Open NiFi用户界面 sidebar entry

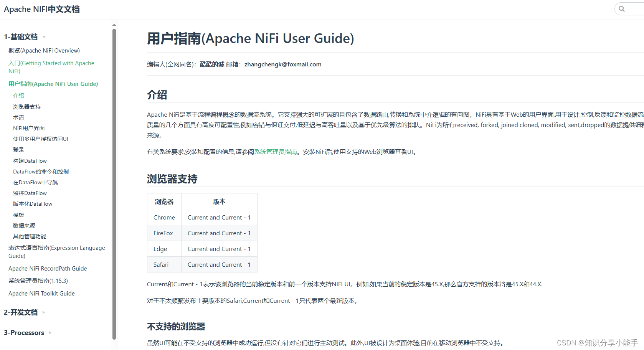[29, 128]
